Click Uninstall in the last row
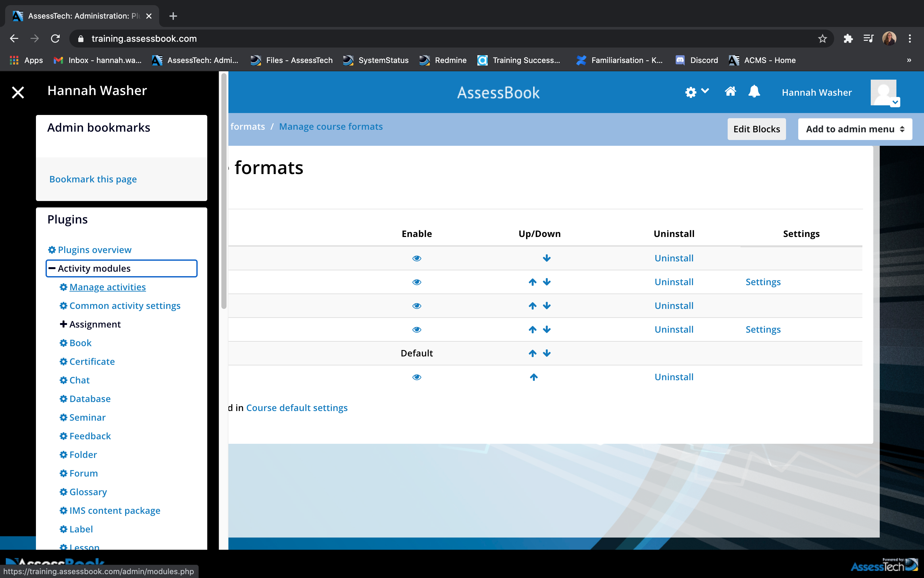The height and width of the screenshot is (578, 924). tap(674, 377)
